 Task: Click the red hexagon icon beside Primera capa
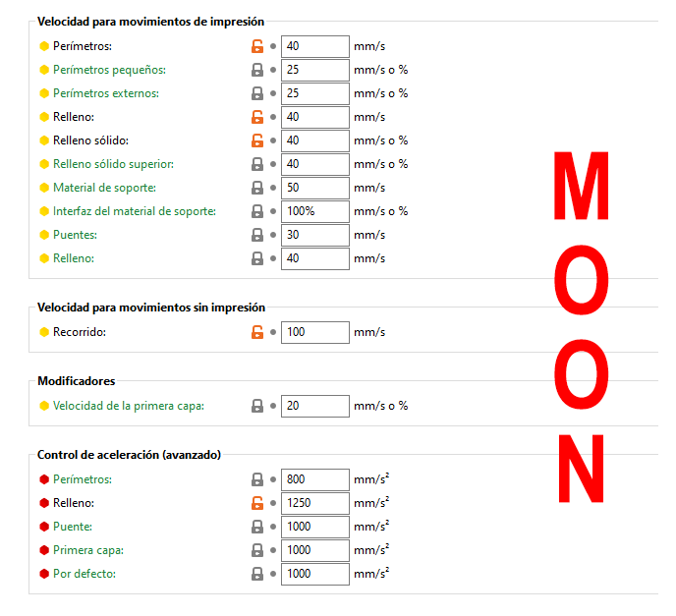43,550
